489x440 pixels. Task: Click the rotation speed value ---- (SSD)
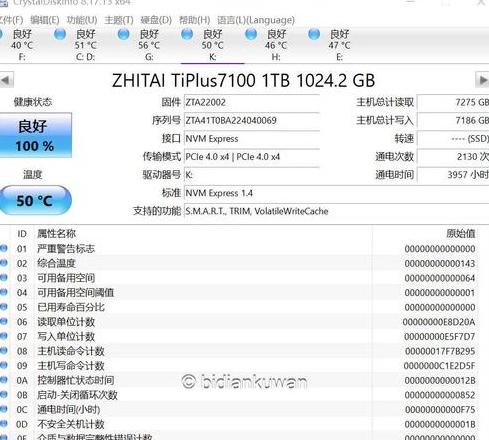(x=453, y=139)
